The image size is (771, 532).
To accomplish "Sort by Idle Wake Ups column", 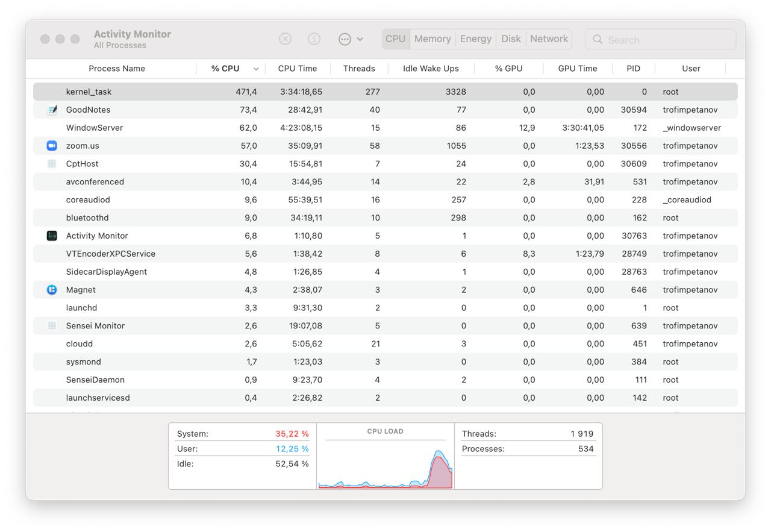I will [431, 69].
